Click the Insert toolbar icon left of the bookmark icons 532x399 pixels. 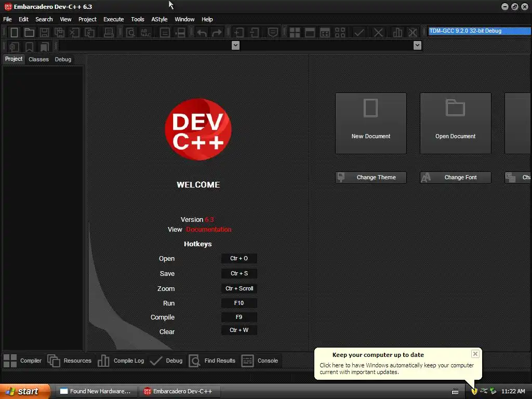(14, 46)
